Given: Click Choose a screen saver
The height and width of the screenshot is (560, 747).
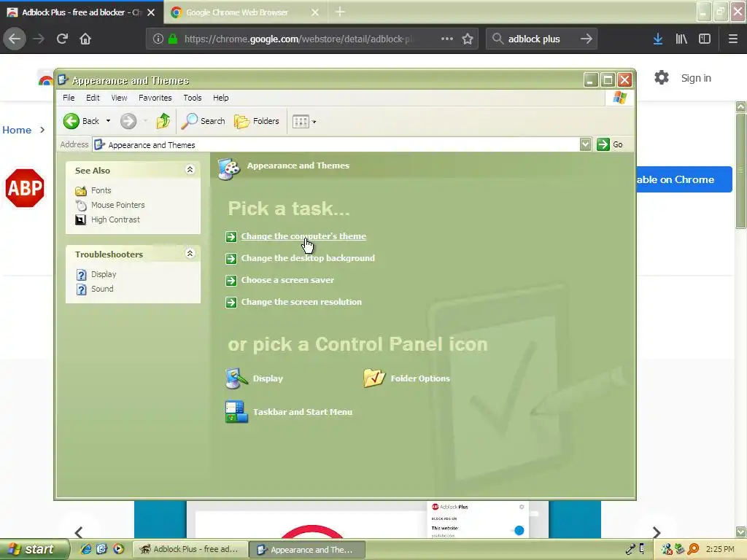Looking at the screenshot, I should 287,280.
